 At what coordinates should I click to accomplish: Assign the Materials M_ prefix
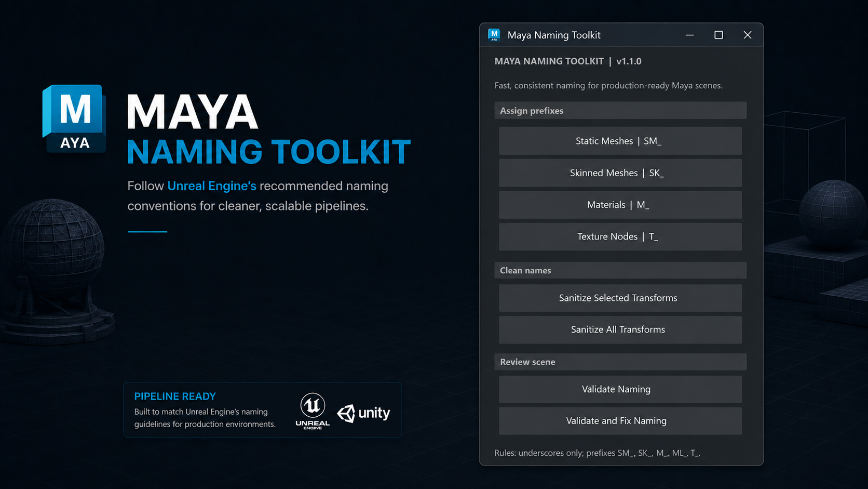[620, 205]
